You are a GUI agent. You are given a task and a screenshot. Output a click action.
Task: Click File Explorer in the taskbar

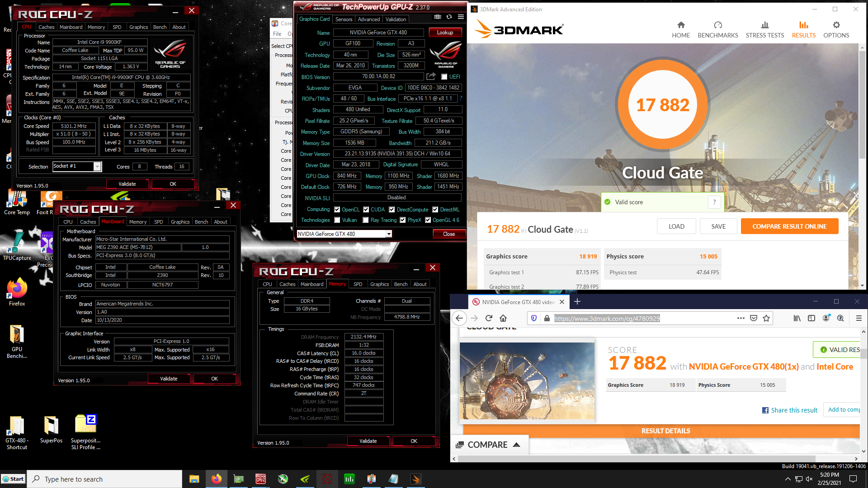coord(194,479)
